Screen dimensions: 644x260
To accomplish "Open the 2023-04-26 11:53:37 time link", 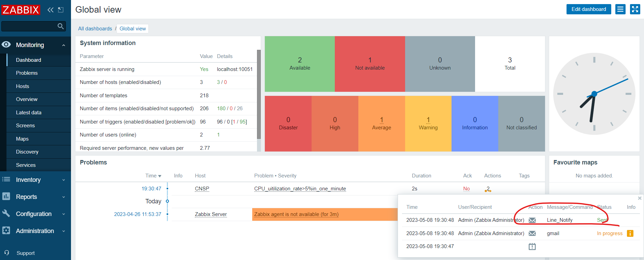I will click(138, 214).
